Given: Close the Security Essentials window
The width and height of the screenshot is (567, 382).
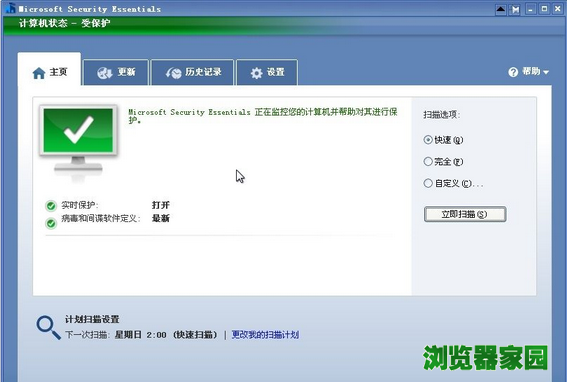Looking at the screenshot, I should 558,9.
